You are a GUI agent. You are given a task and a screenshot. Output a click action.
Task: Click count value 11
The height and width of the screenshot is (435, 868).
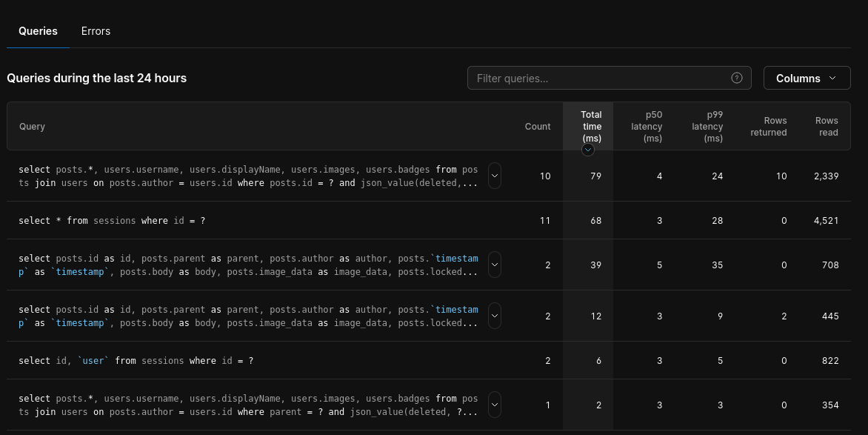[x=545, y=221]
